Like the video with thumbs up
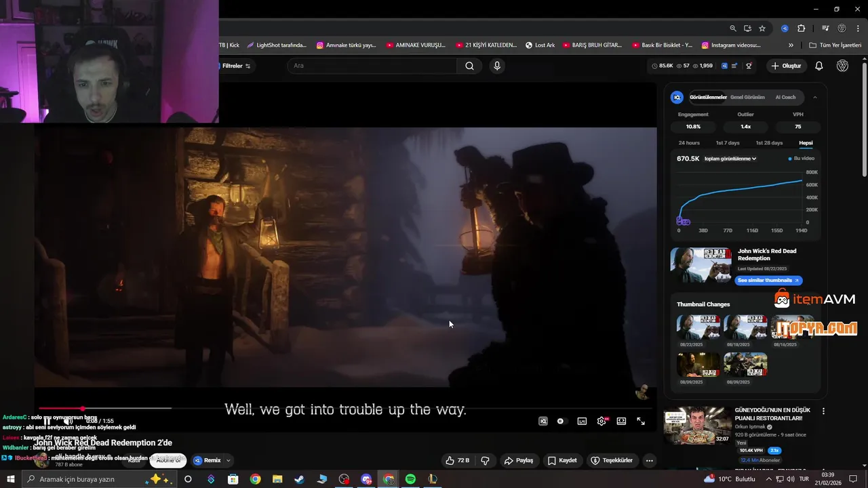Screen dimensions: 868x488 click(457, 460)
